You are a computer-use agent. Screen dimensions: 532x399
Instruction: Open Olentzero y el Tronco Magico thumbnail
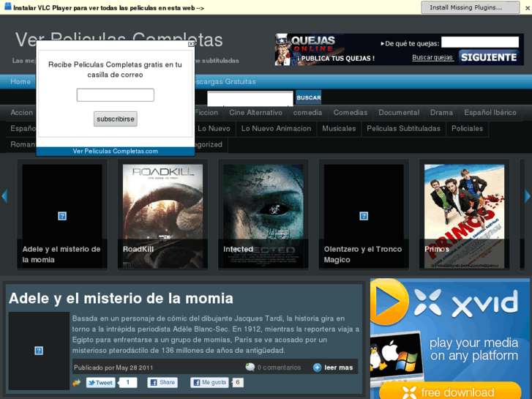364,216
